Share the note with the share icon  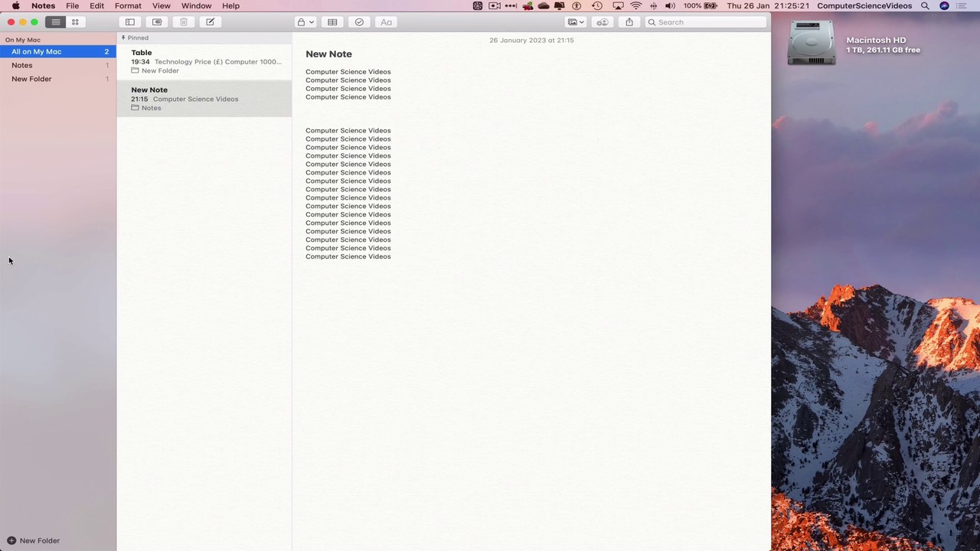click(629, 22)
